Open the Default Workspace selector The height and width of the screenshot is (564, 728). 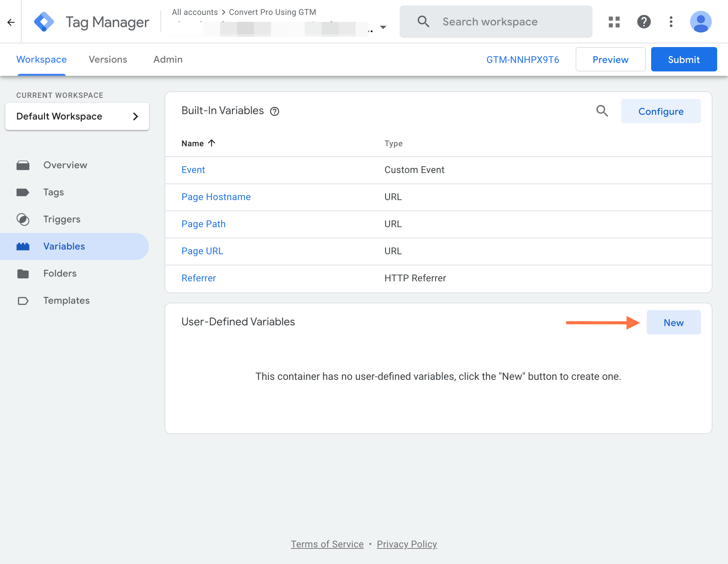(77, 116)
